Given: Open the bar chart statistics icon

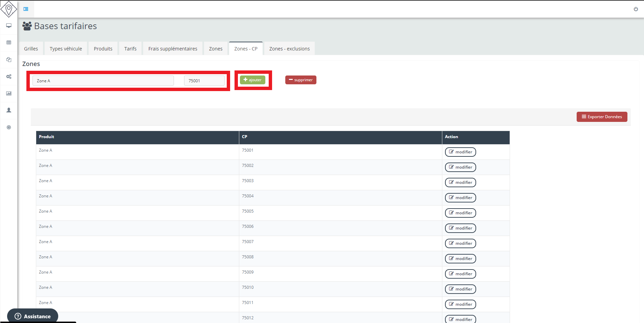Looking at the screenshot, I should [x=9, y=93].
